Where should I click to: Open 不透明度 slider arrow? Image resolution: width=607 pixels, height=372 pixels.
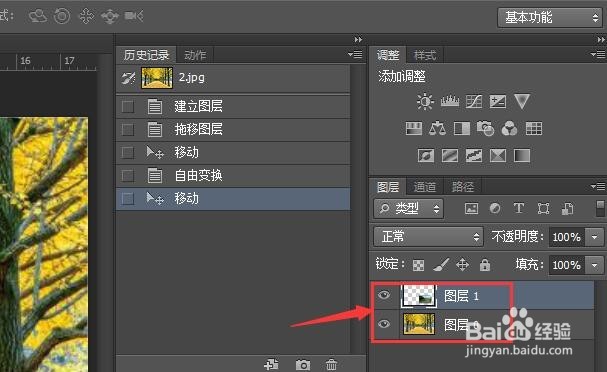(x=595, y=237)
